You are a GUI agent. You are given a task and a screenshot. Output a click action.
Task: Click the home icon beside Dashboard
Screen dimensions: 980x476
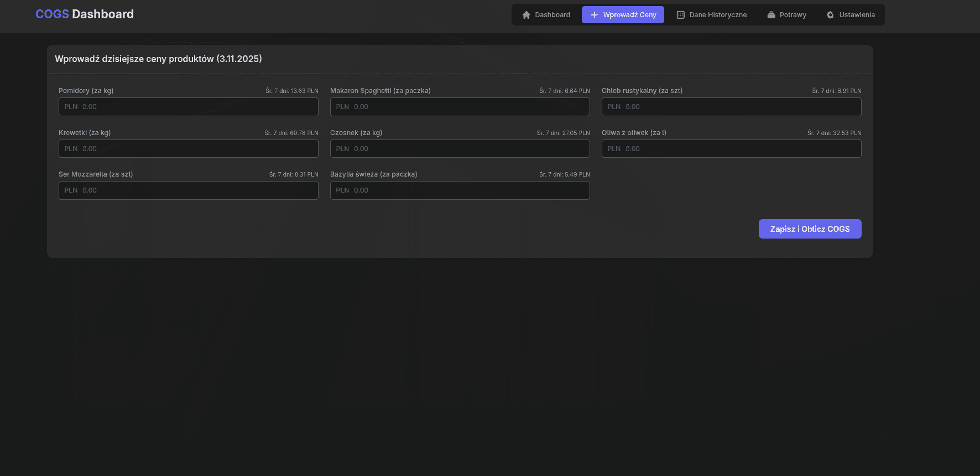click(x=526, y=15)
